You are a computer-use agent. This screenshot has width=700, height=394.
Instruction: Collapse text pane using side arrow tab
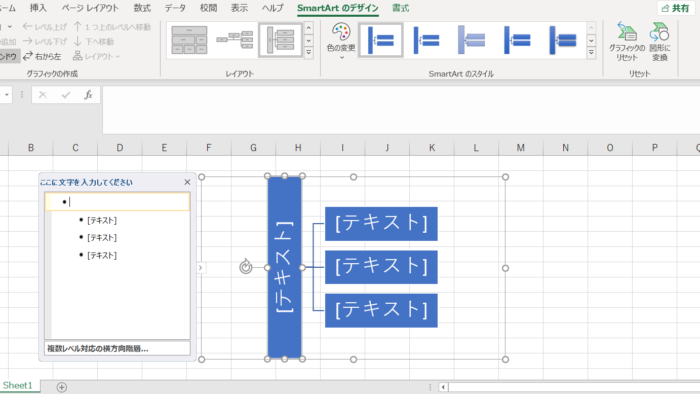click(200, 268)
